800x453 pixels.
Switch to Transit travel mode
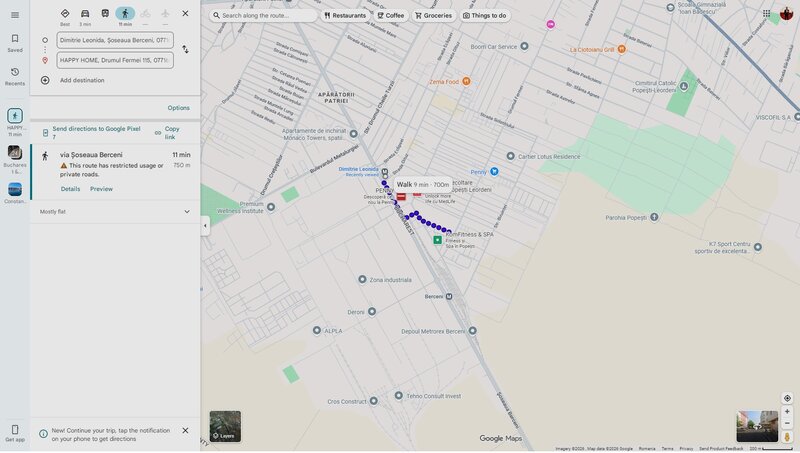coord(105,13)
